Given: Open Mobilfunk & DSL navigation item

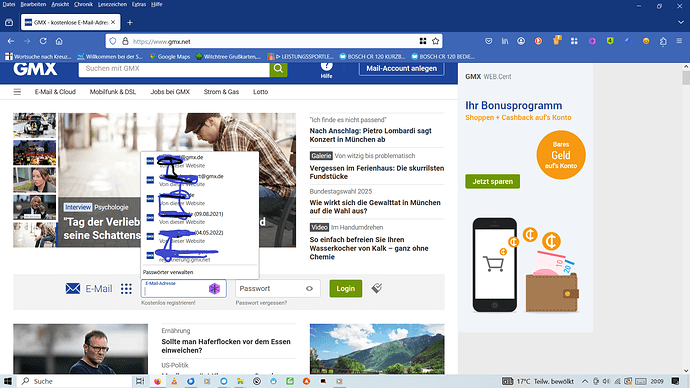Looking at the screenshot, I should [x=113, y=92].
